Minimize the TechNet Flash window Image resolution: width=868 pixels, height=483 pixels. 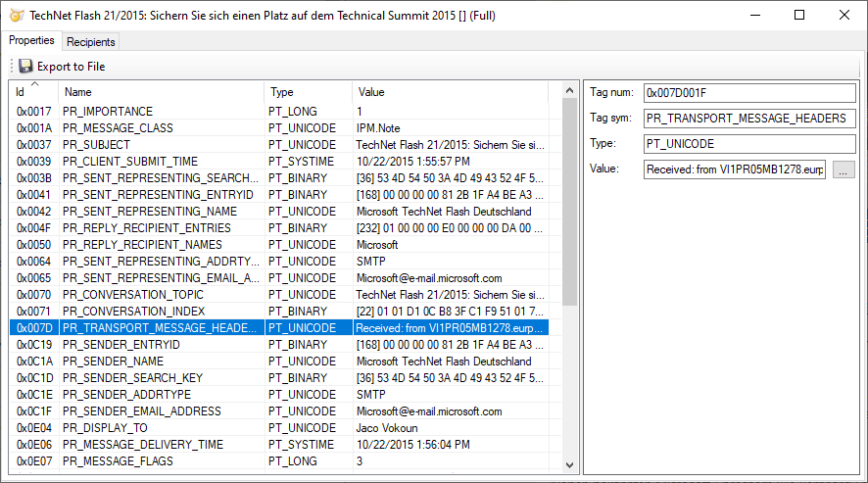(755, 15)
